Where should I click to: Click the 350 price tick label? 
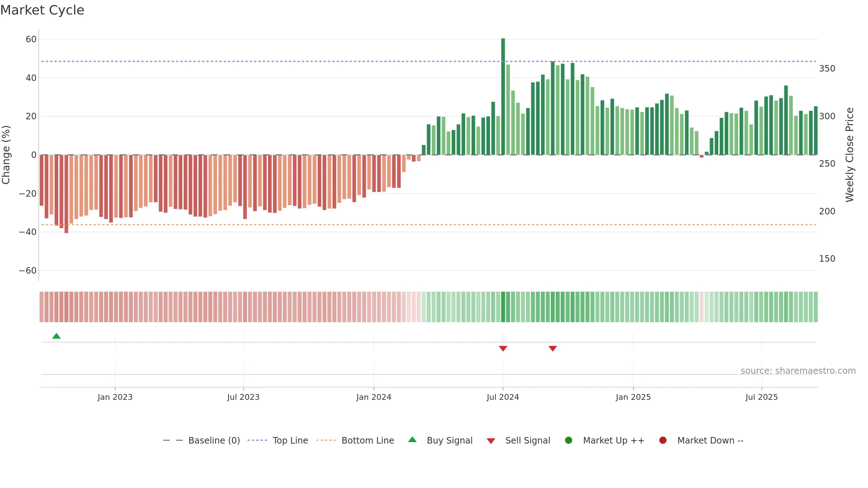click(827, 69)
